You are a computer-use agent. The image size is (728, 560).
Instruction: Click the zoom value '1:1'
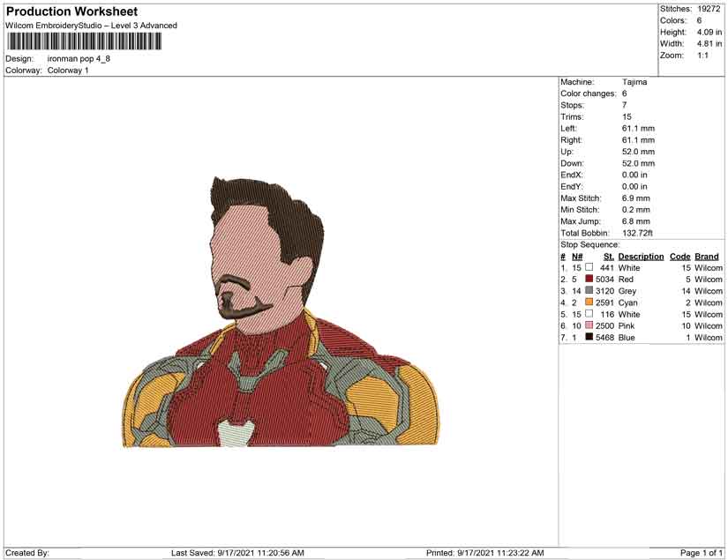702,56
